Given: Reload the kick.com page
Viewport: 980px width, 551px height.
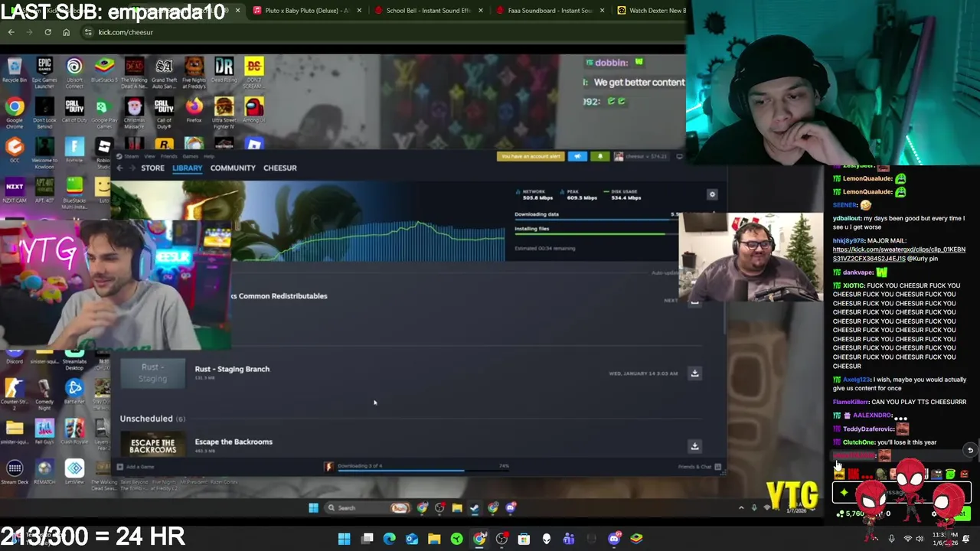Looking at the screenshot, I should [x=47, y=32].
